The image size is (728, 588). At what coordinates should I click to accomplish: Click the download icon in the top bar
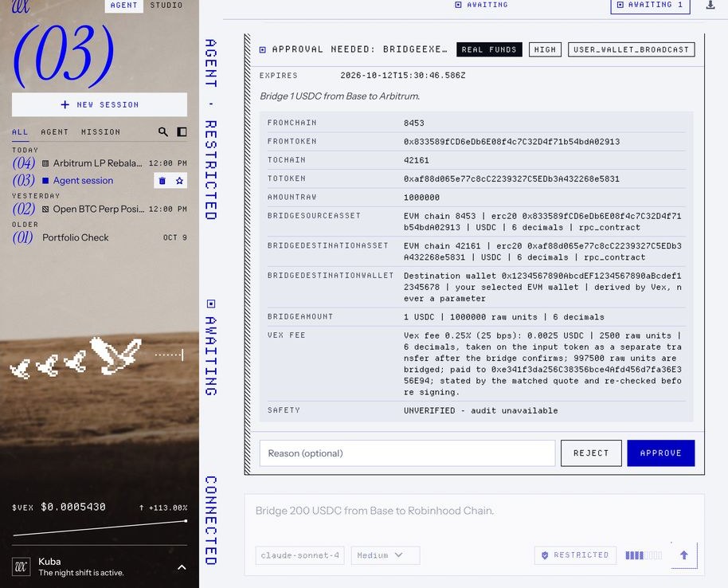pos(710,5)
